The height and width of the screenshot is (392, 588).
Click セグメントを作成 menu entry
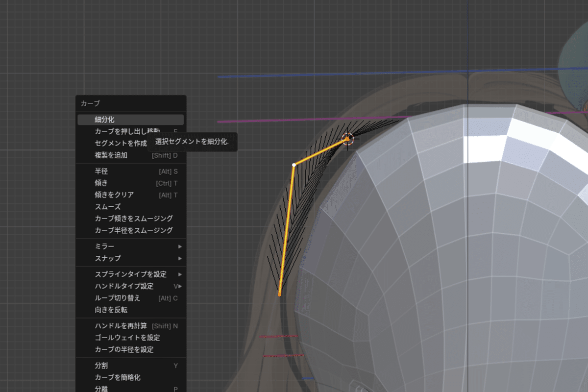[130, 143]
